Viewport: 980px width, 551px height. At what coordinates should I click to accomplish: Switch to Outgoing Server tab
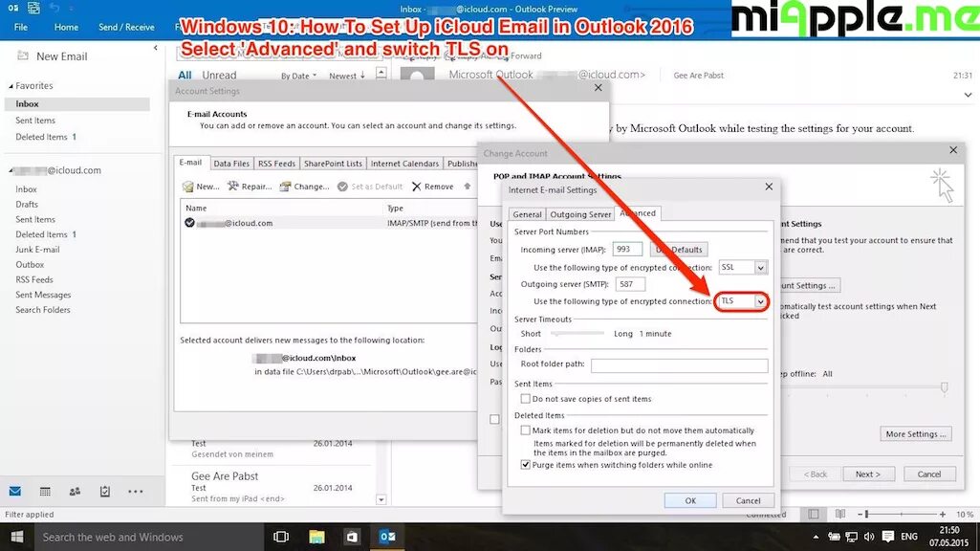pyautogui.click(x=580, y=214)
